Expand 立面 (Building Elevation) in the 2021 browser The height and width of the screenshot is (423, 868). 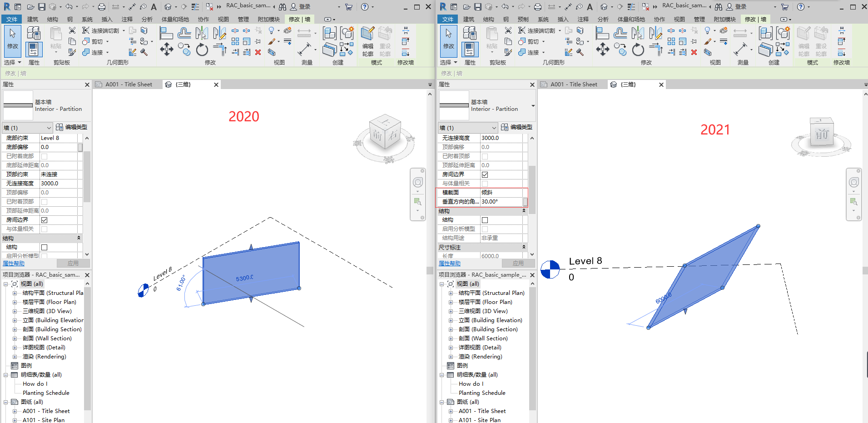tap(451, 320)
